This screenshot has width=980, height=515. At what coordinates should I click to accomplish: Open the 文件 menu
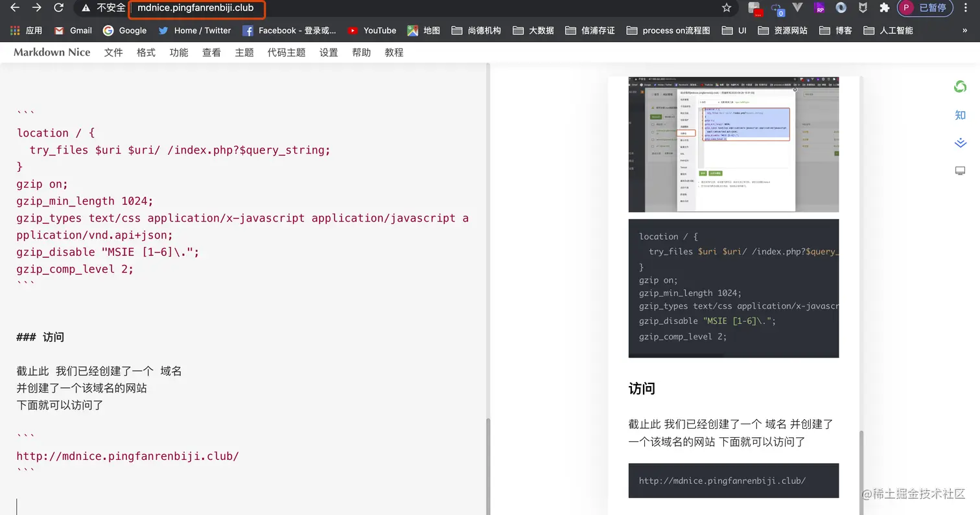113,52
